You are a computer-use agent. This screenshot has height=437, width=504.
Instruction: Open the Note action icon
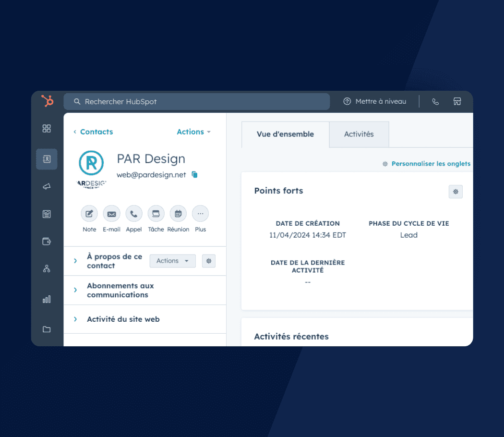[89, 214]
